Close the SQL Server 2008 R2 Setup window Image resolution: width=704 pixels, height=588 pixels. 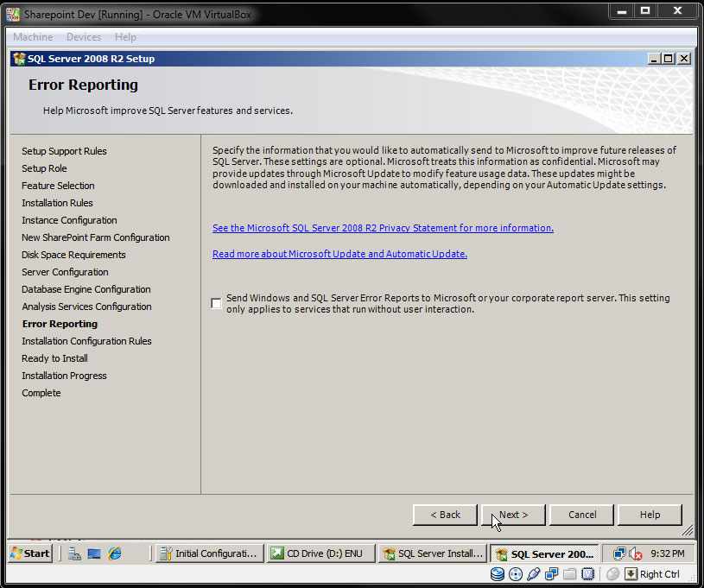coord(684,59)
